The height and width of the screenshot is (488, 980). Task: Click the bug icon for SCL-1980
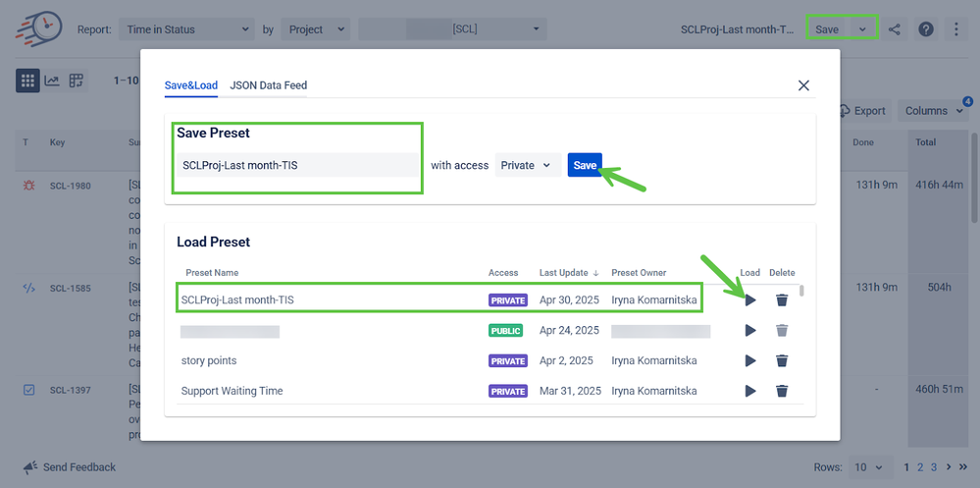28,186
